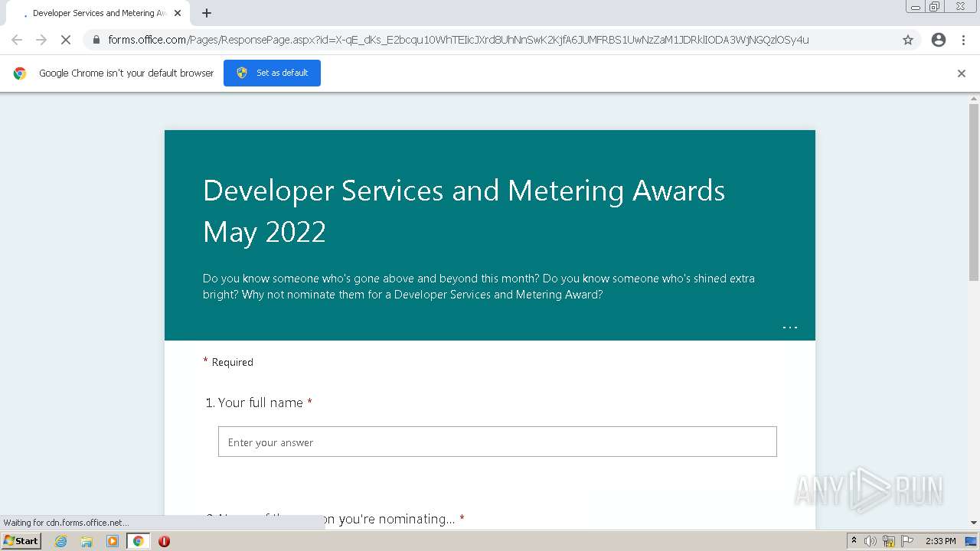Screen dimensions: 980x551
Task: Open the Chrome three-dot menu
Action: coord(963,40)
